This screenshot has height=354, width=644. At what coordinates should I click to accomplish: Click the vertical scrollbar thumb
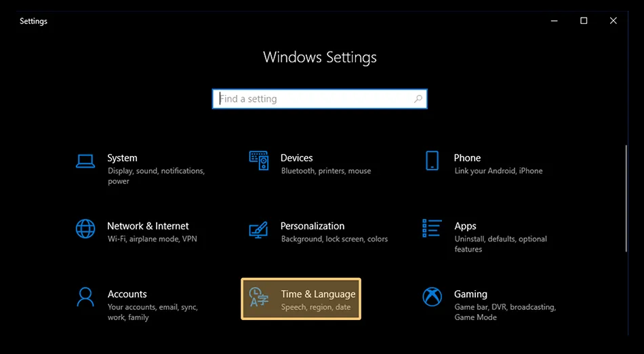coord(626,198)
